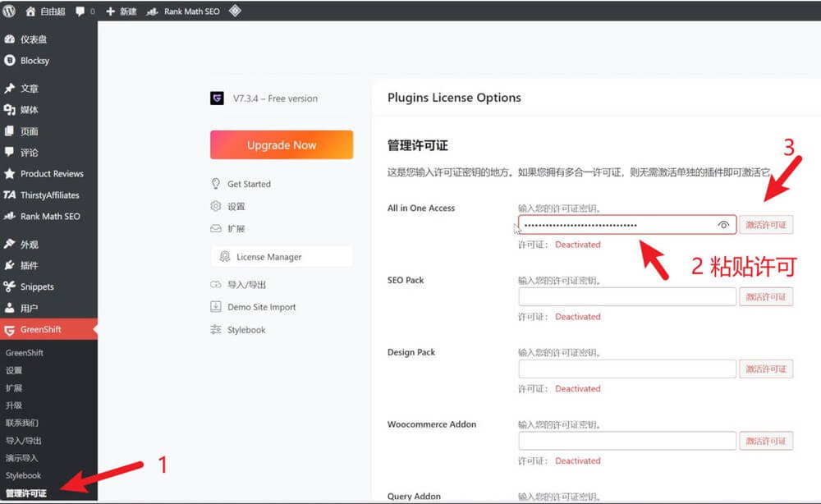The height and width of the screenshot is (504, 821).
Task: Click the cloud icon for 导入/导出 tab
Action: click(216, 284)
